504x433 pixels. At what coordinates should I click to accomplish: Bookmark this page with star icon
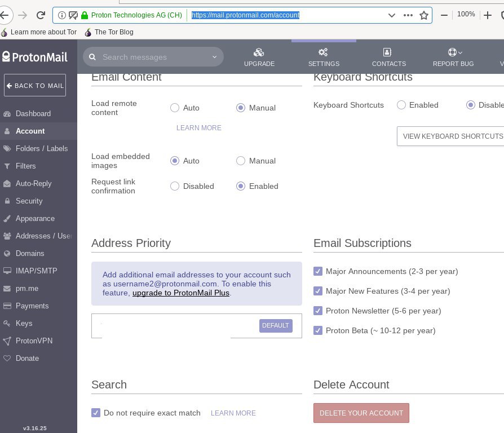[424, 15]
